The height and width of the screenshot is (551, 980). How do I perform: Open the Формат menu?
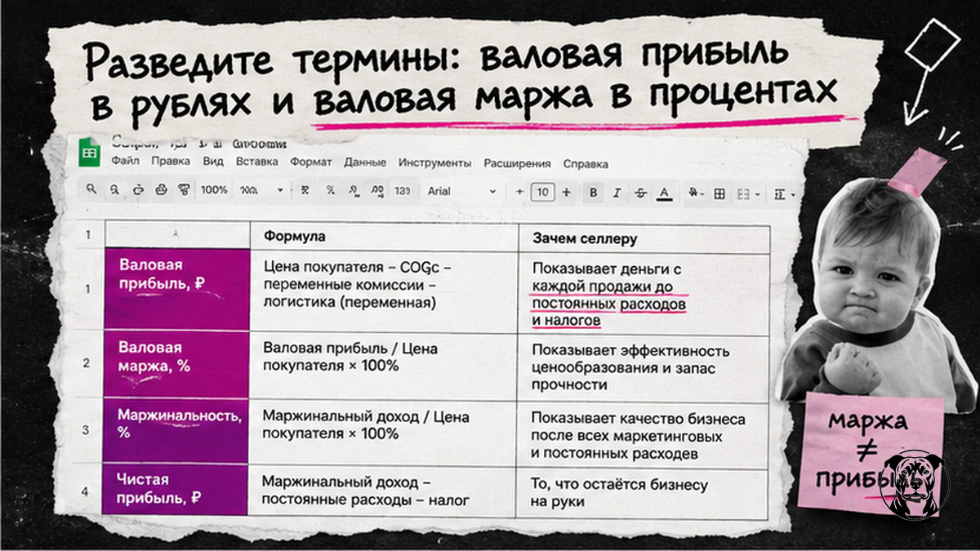click(x=311, y=162)
